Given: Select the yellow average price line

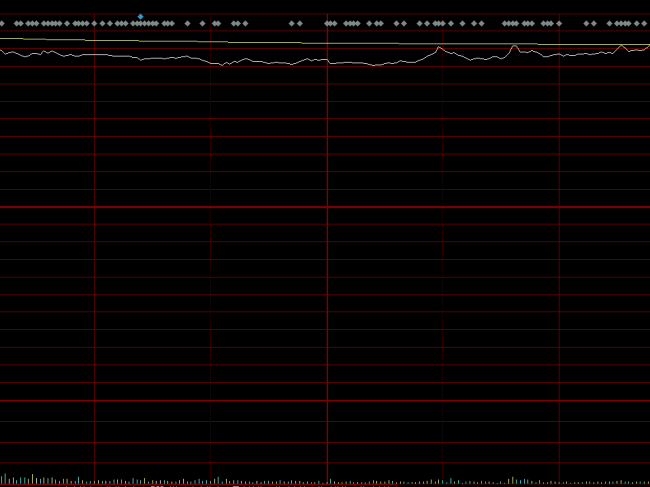Looking at the screenshot, I should click(325, 42).
